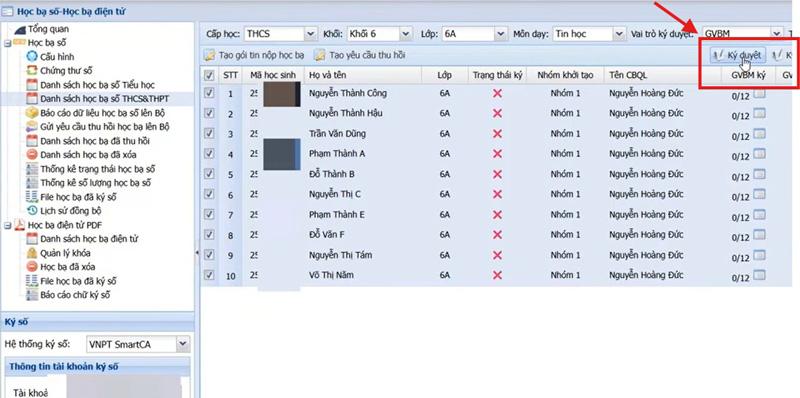The image size is (800, 398).
Task: Uncheck row 3 Trần Văn Dũng checkbox
Action: 209,133
